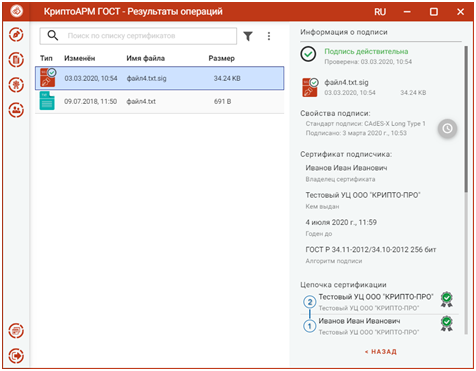Sort by the Изменён column header
Image resolution: width=476 pixels, height=371 pixels.
point(80,58)
